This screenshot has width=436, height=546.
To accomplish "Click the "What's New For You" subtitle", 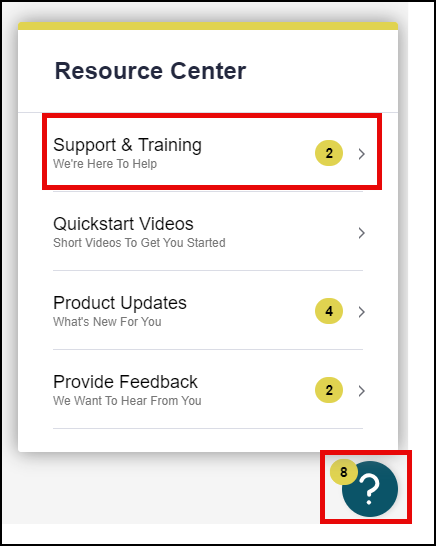I will coord(107,322).
